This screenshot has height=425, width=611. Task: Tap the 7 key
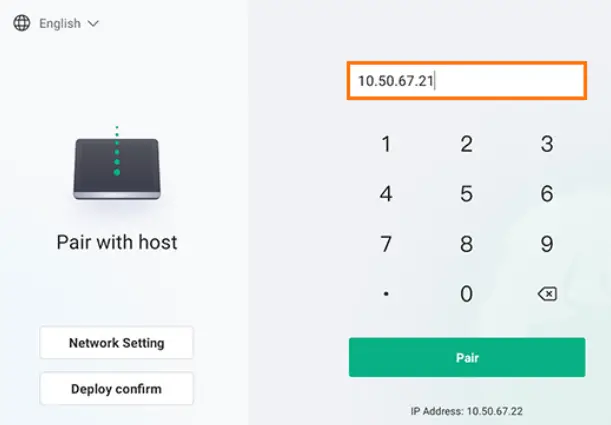pos(386,244)
